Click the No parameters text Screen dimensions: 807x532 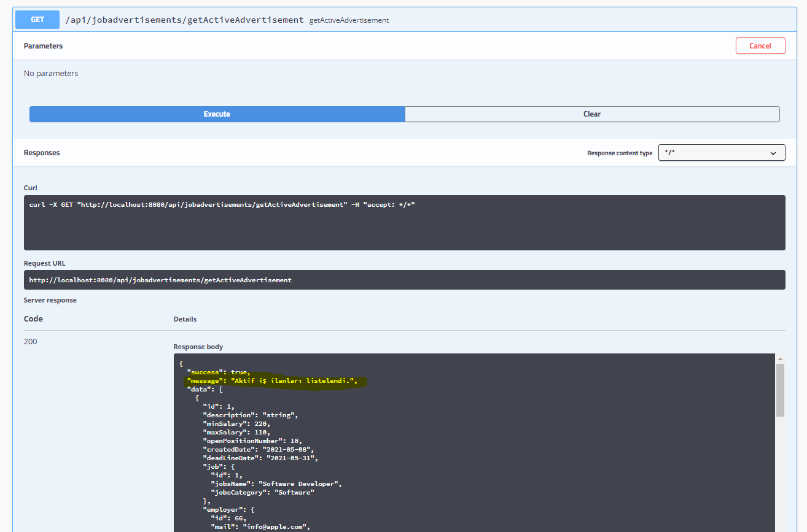coord(51,73)
